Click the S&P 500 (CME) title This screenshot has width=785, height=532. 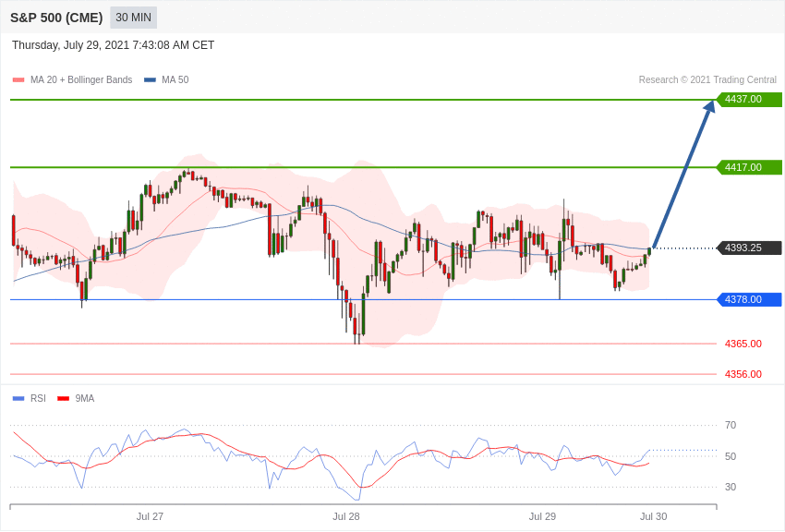point(56,18)
